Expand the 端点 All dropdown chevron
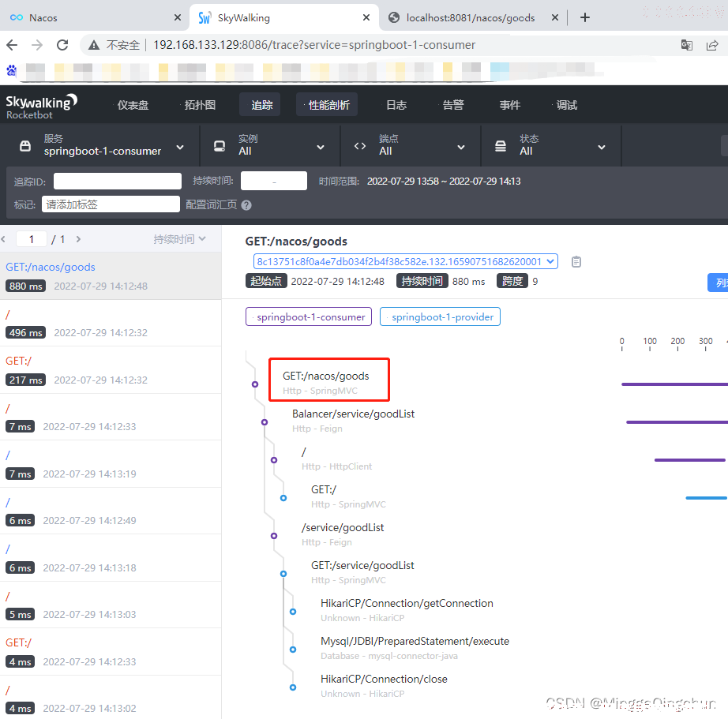The height and width of the screenshot is (719, 728). click(461, 147)
